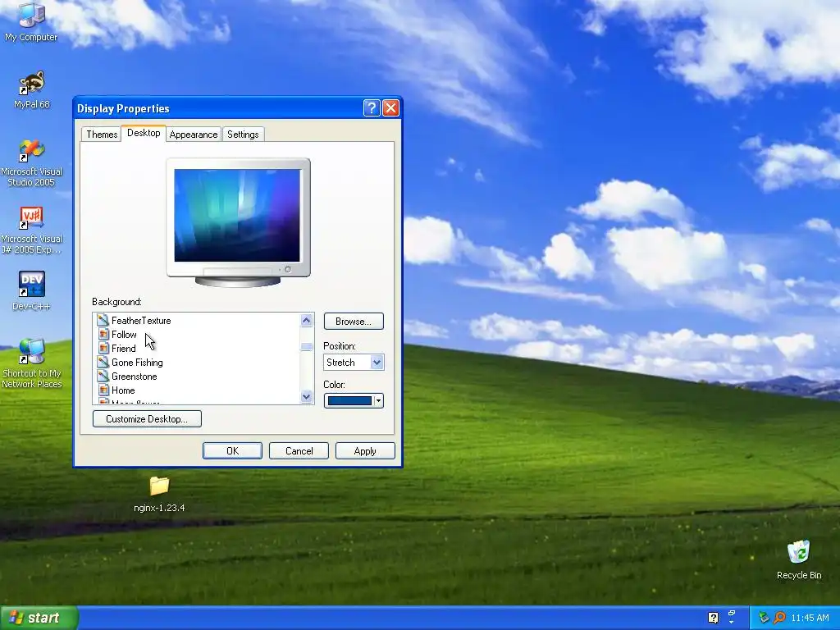Click the Home background file icon
The height and width of the screenshot is (630, 840).
pos(103,390)
